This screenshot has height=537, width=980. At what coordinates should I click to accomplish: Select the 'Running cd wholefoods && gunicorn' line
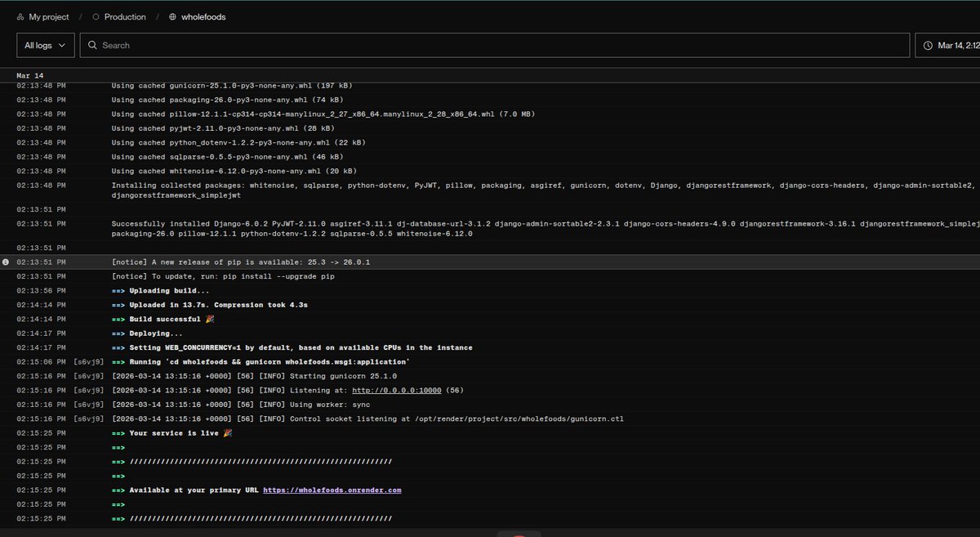click(261, 362)
